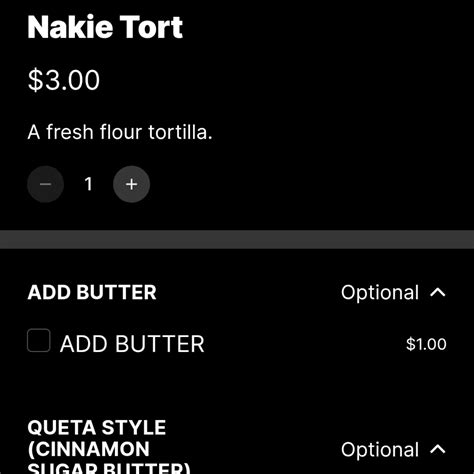Collapse the QUETA STYLE section chevron
The height and width of the screenshot is (474, 474).
438,449
